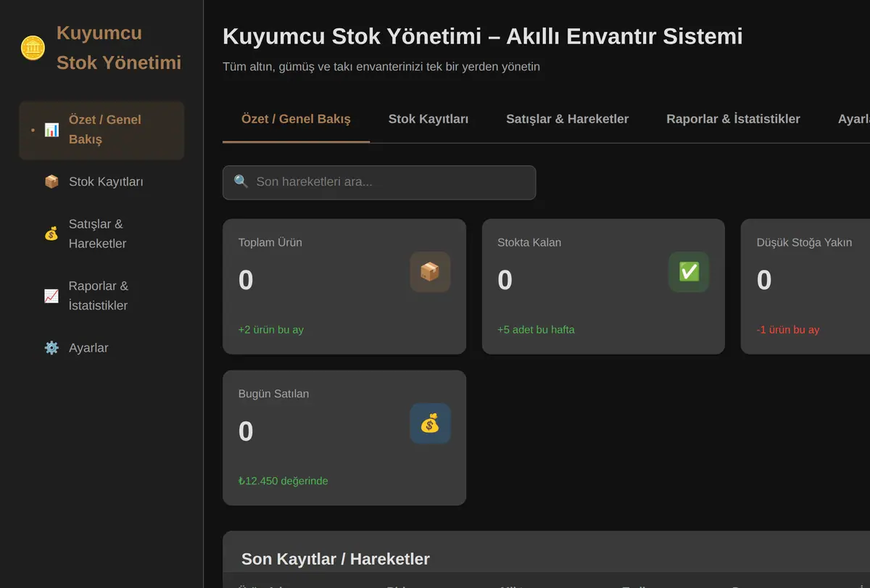Go to Satışlar & Hareketler in the sidebar
The width and height of the screenshot is (870, 588).
point(101,233)
